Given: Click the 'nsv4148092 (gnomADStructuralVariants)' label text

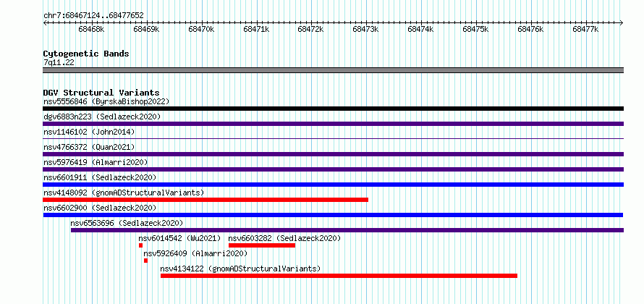Looking at the screenshot, I should [124, 193].
